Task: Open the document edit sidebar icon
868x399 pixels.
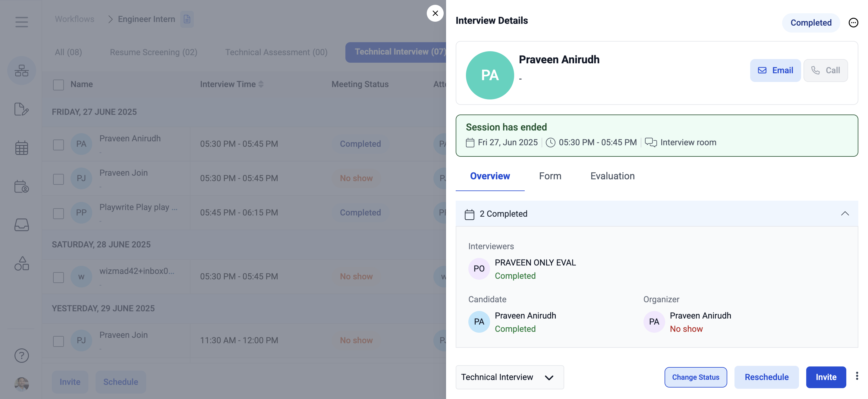Action: (x=22, y=109)
